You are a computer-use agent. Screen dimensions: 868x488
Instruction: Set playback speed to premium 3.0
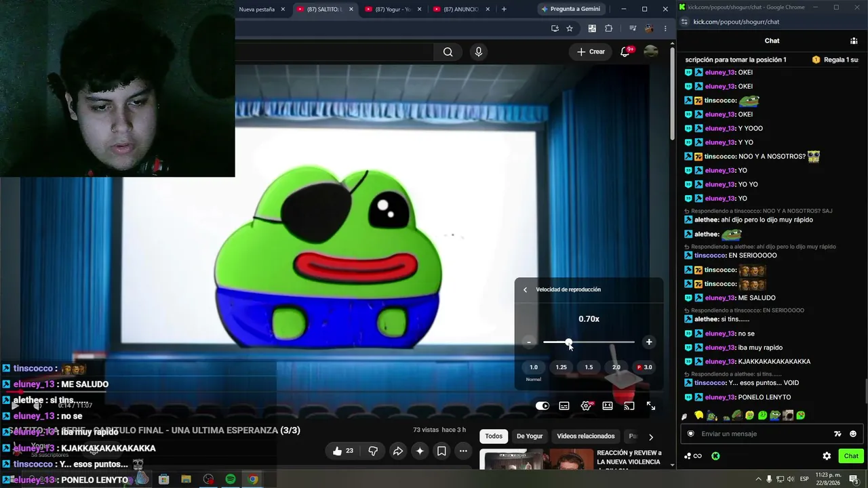point(644,367)
